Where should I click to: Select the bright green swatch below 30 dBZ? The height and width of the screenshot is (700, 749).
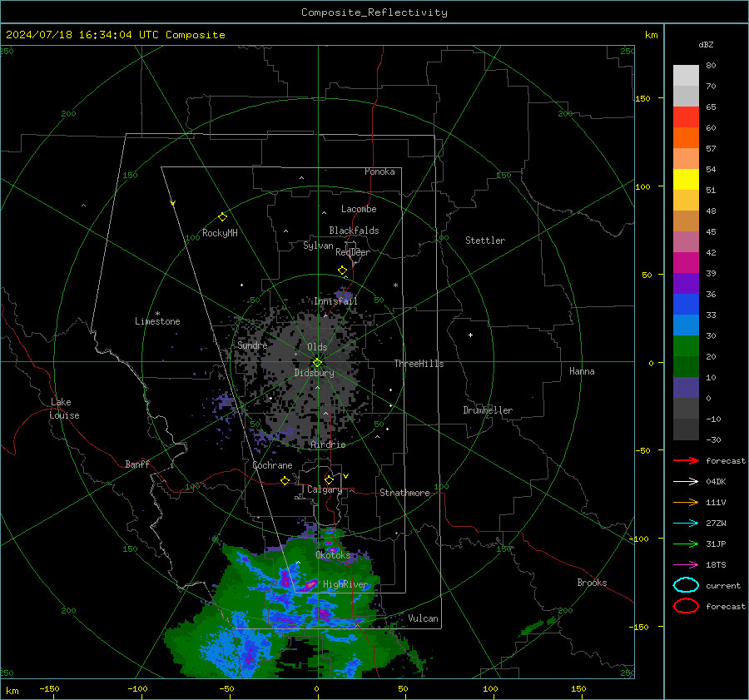(686, 346)
